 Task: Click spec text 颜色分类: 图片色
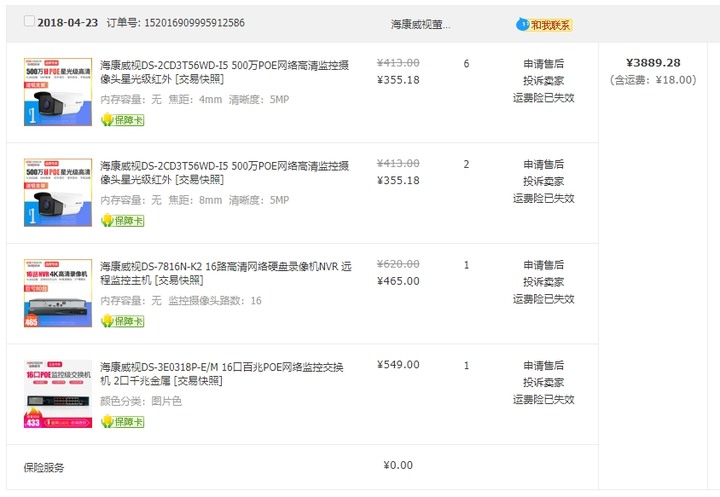coord(141,401)
